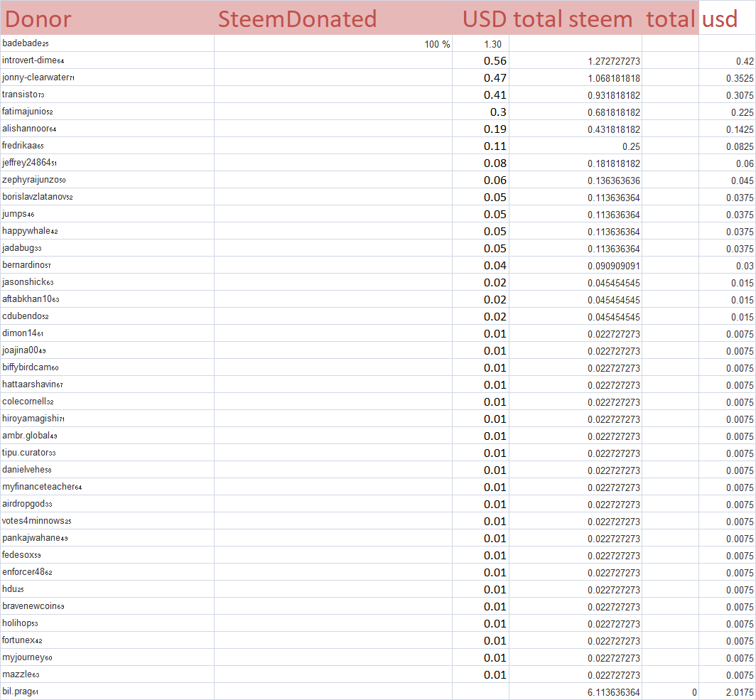This screenshot has height=700, width=756.
Task: Click the 'total steem' column header
Action: [576, 18]
